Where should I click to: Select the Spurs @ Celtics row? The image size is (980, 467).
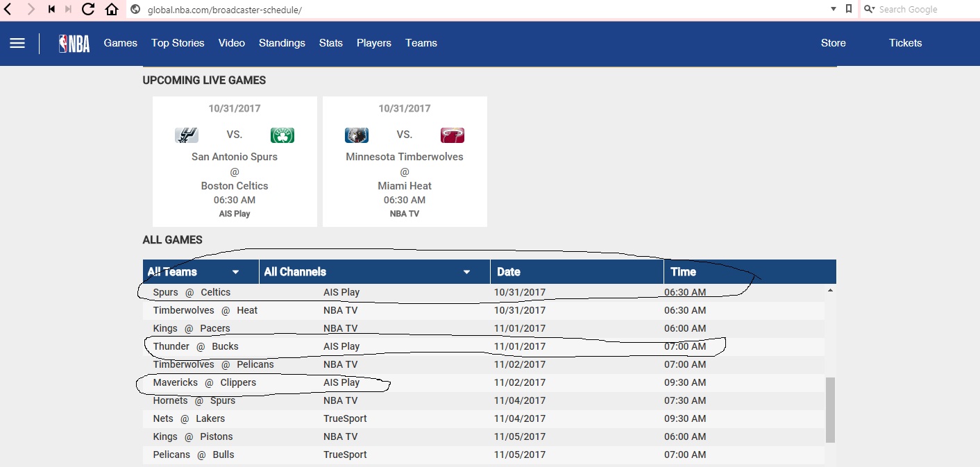point(484,292)
